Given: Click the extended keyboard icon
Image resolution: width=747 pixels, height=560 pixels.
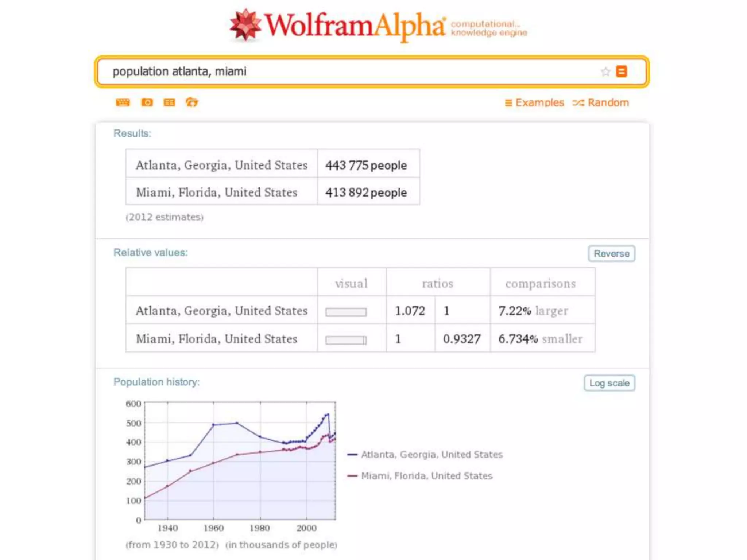Looking at the screenshot, I should pyautogui.click(x=123, y=102).
